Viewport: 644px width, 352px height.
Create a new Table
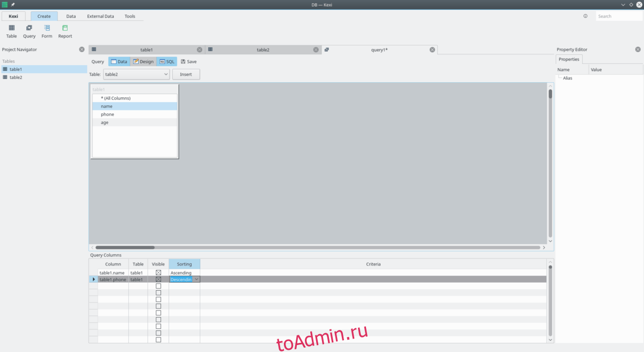(x=11, y=31)
